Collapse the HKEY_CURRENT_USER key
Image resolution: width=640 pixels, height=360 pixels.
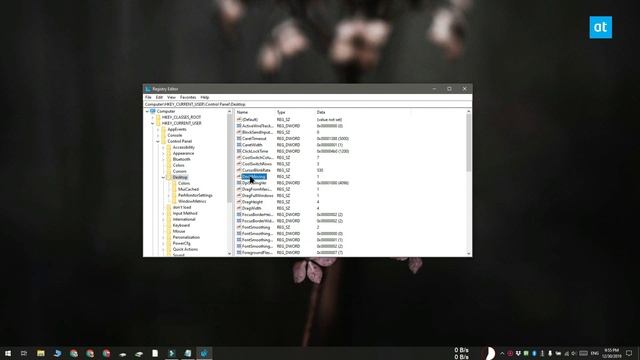(152, 123)
